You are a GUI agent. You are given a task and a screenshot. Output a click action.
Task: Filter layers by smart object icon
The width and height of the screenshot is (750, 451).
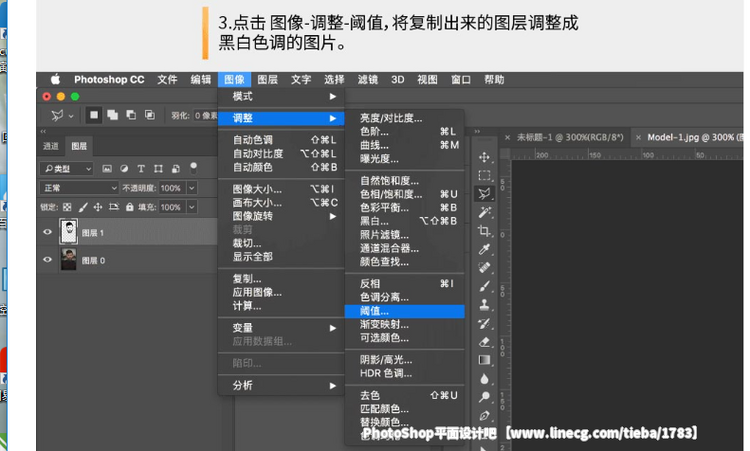176,168
